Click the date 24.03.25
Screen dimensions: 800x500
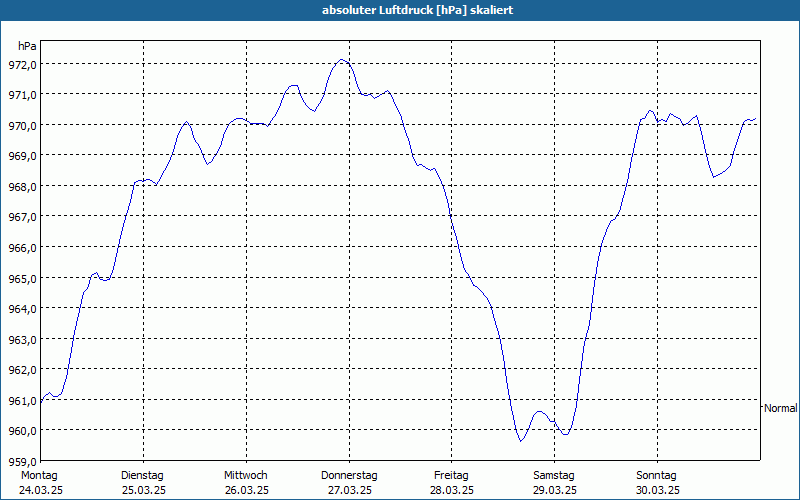pyautogui.click(x=41, y=491)
